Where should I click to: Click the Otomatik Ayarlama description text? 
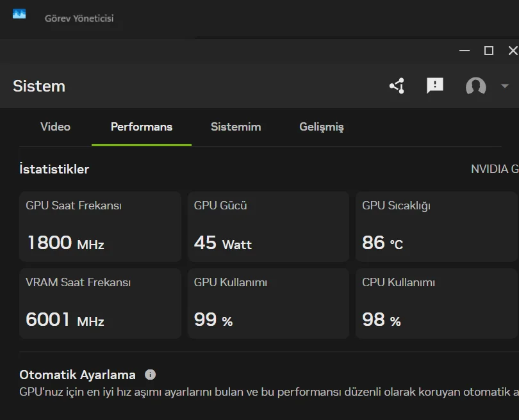point(269,392)
